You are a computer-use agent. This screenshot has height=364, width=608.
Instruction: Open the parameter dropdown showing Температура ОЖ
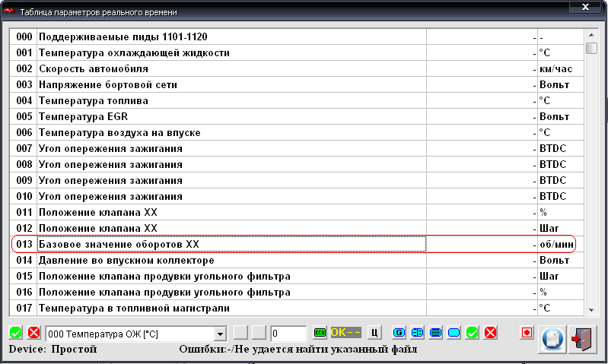pos(135,334)
